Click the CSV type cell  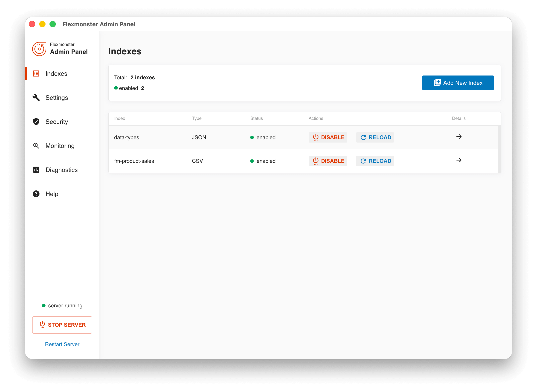(197, 161)
